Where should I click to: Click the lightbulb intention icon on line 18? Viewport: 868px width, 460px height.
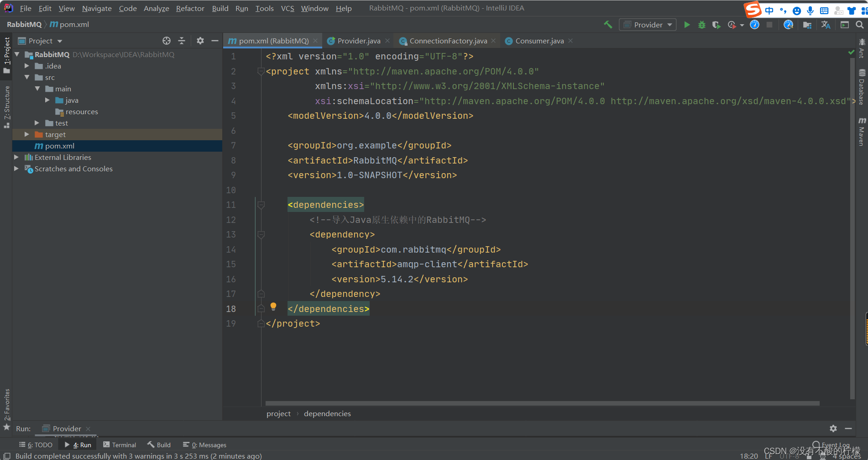(273, 307)
